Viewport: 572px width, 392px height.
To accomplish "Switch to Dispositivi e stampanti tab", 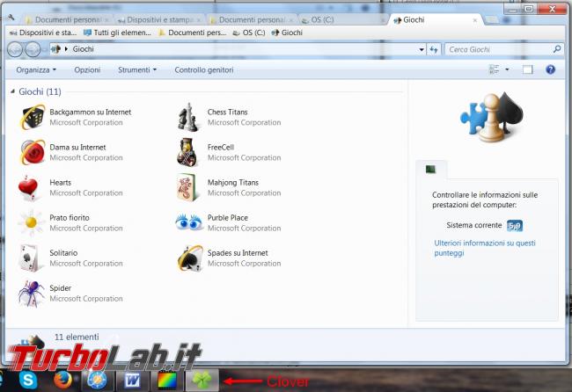I will point(158,19).
